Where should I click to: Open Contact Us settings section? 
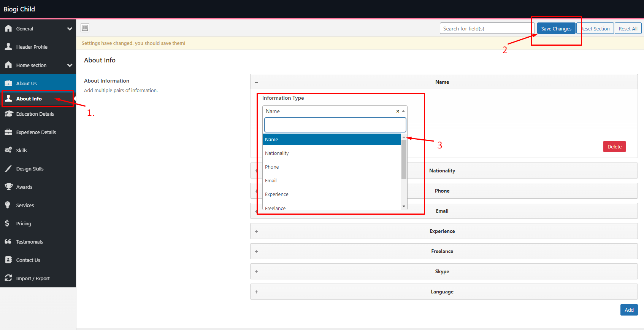click(28, 260)
